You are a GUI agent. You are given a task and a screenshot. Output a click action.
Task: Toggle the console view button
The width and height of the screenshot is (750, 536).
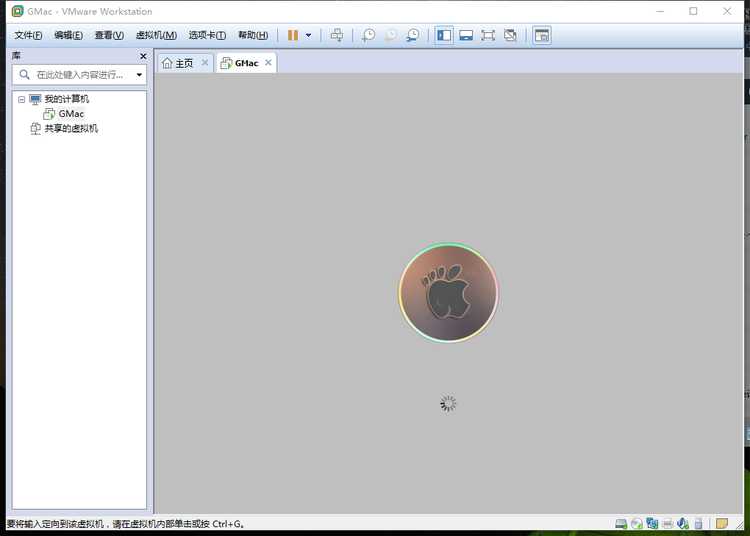tap(541, 35)
